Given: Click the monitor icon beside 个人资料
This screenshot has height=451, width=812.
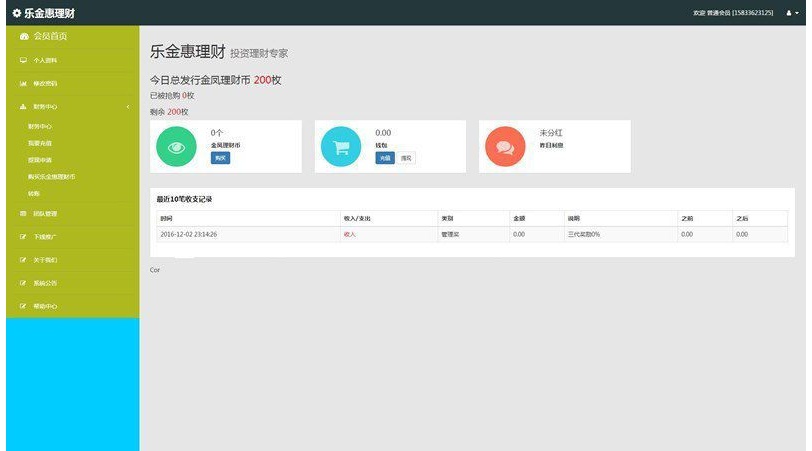Looking at the screenshot, I should pos(23,60).
